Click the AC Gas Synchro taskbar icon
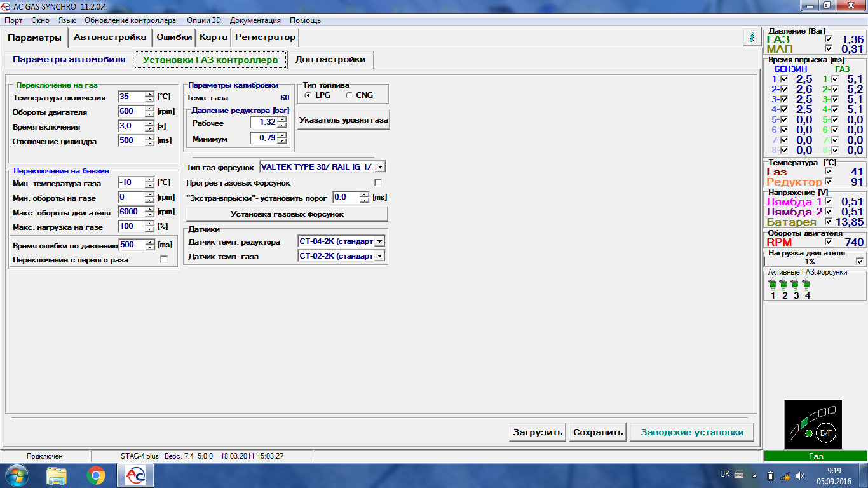The height and width of the screenshot is (488, 868). (x=135, y=475)
